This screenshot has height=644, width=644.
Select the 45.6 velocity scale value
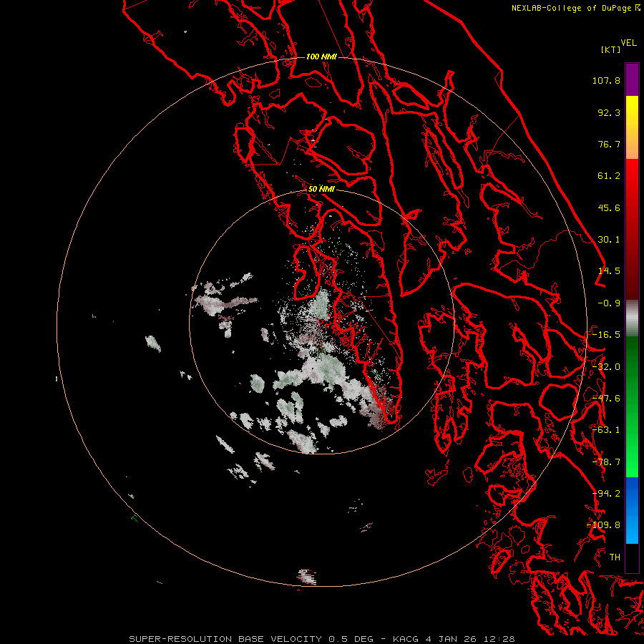609,208
